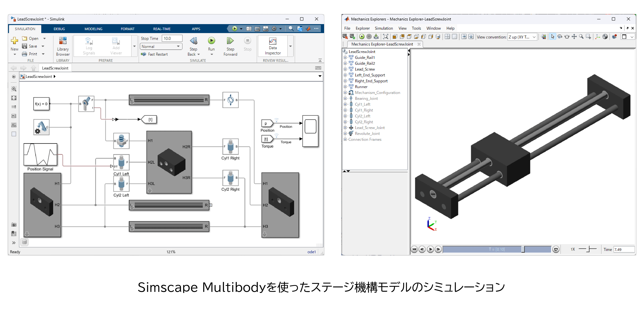Expand the Prepare gallery dropdown
This screenshot has width=644, height=322.
tap(134, 46)
